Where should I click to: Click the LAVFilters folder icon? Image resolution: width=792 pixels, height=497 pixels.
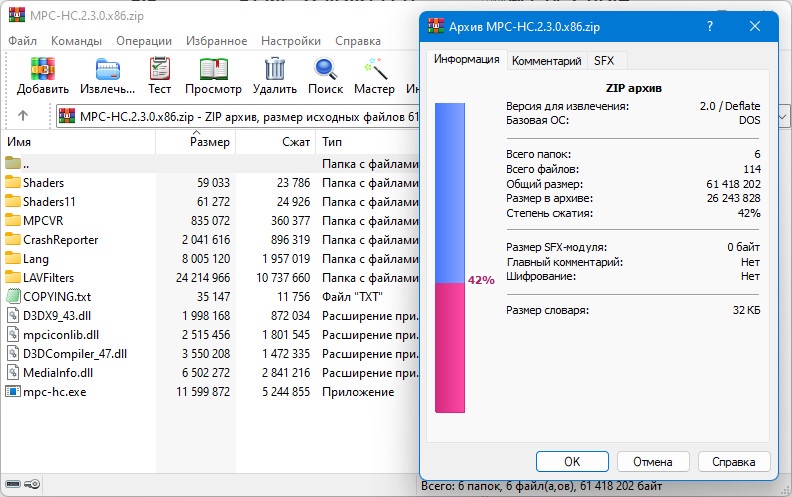(x=13, y=277)
